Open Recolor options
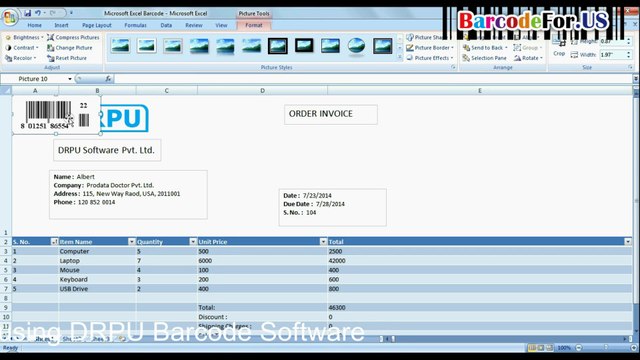The height and width of the screenshot is (360, 640). pyautogui.click(x=20, y=58)
